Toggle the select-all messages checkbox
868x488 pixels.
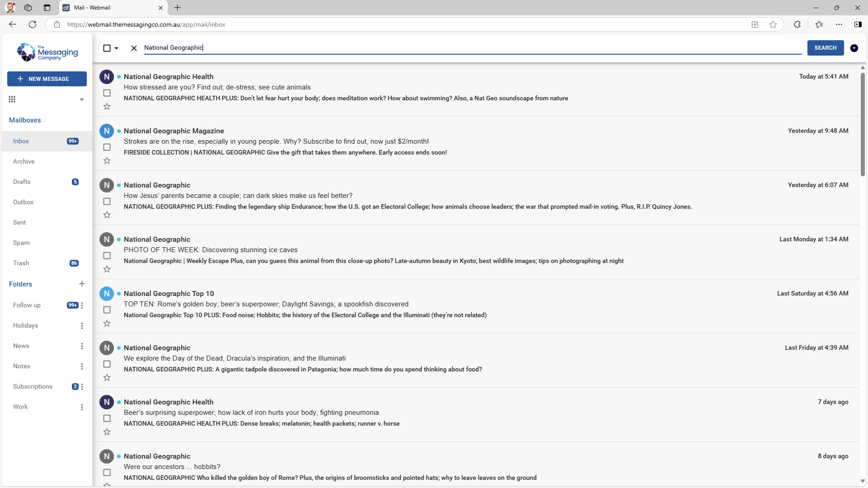[x=107, y=48]
